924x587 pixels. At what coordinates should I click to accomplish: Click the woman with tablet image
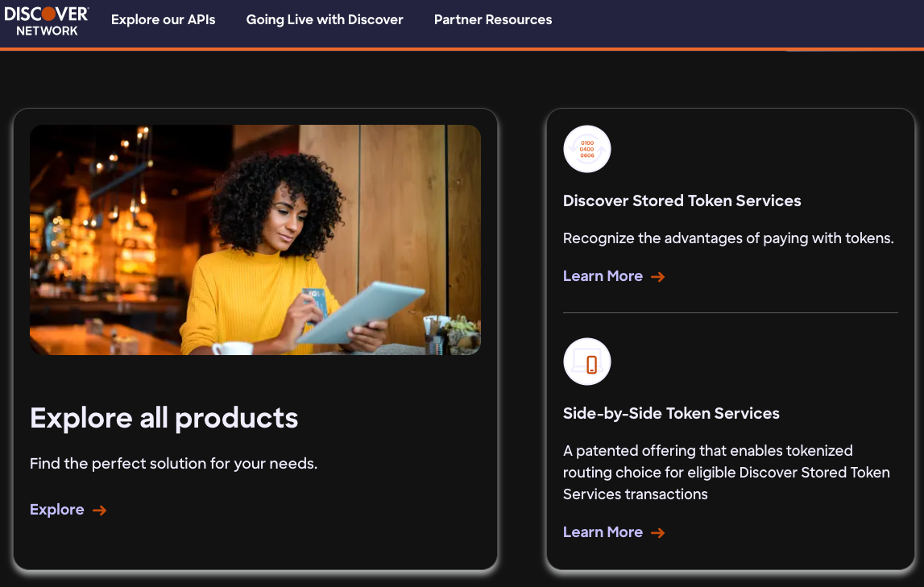[x=255, y=240]
